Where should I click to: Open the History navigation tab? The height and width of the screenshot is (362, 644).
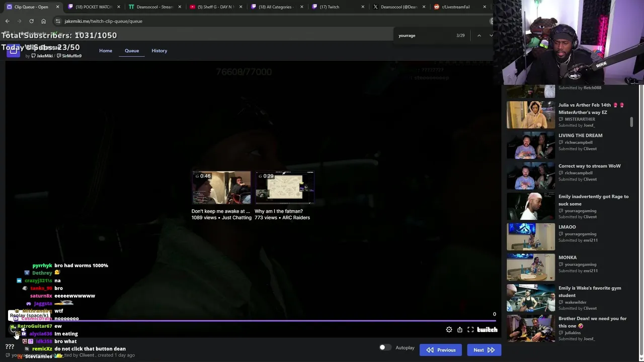tap(159, 51)
